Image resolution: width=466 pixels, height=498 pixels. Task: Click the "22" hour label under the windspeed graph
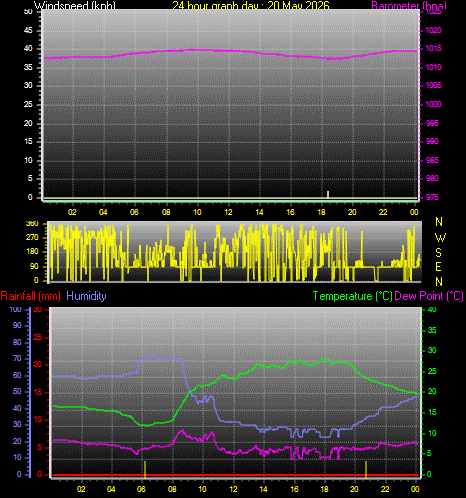pos(383,212)
